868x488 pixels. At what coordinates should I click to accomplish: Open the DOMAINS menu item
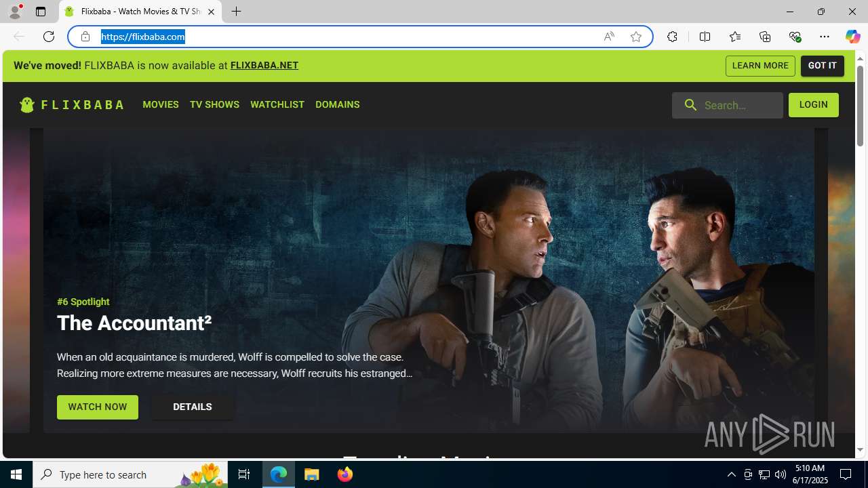tap(338, 104)
